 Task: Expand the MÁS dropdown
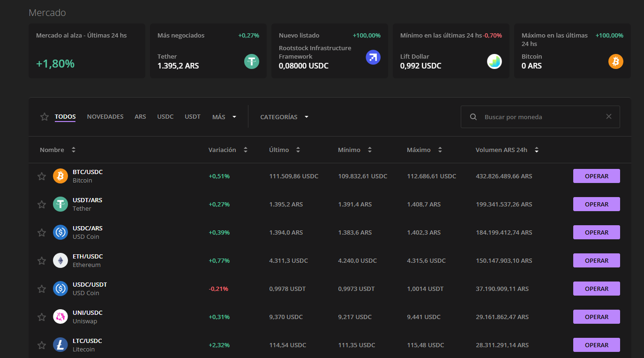(x=224, y=117)
